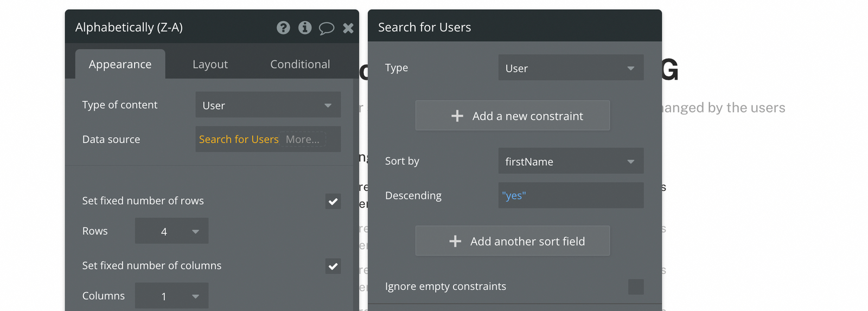Close the Alphabetically (Z-A) property panel

[x=348, y=28]
